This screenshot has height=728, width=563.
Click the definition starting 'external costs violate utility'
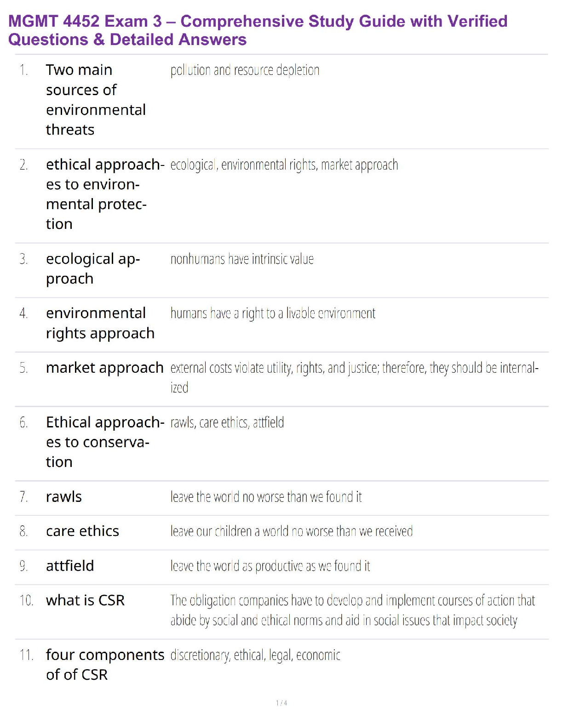(354, 377)
